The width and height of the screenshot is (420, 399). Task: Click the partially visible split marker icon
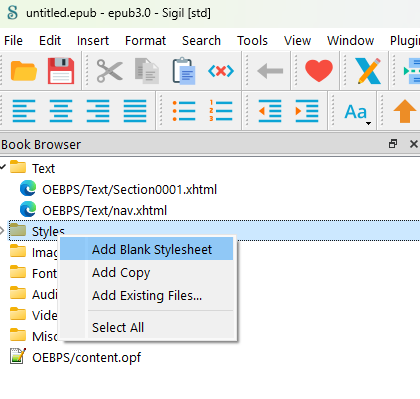(x=412, y=71)
